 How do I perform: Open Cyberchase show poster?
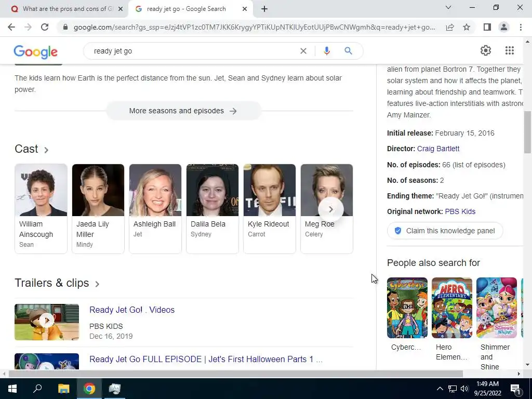[407, 308]
